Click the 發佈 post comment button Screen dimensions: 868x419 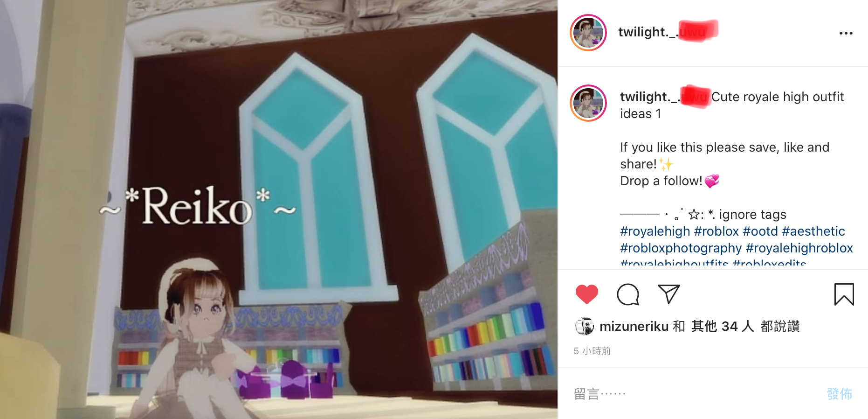coord(840,394)
